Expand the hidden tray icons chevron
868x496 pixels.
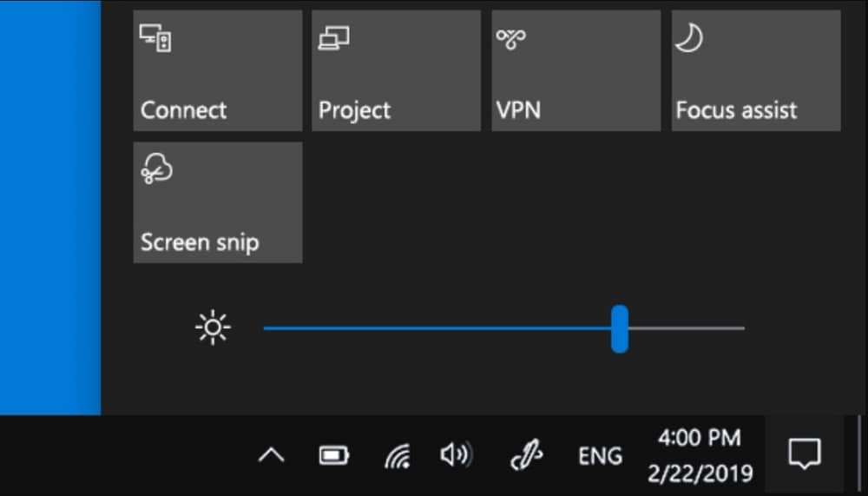point(271,455)
